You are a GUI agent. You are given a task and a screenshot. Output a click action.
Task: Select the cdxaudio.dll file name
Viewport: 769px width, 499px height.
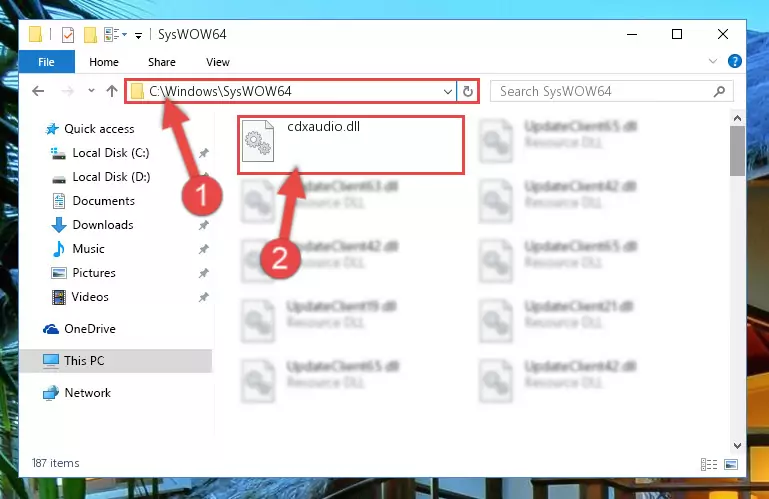pyautogui.click(x=324, y=127)
